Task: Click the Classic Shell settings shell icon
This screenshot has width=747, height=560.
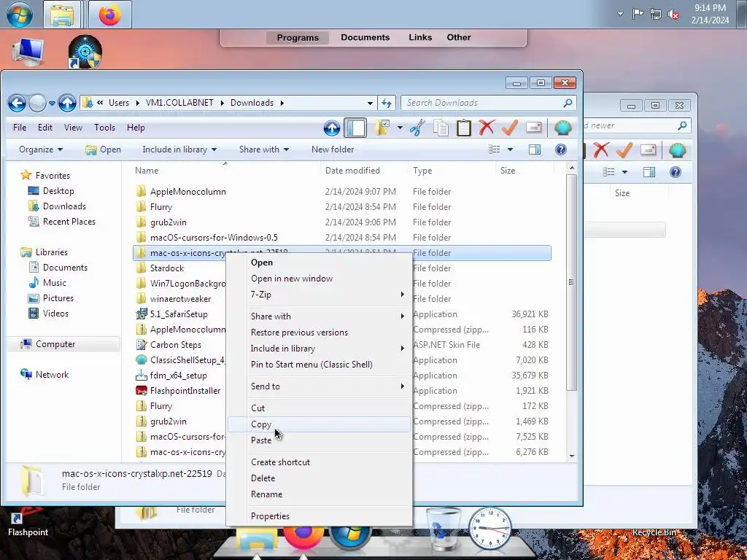Action: [x=562, y=128]
